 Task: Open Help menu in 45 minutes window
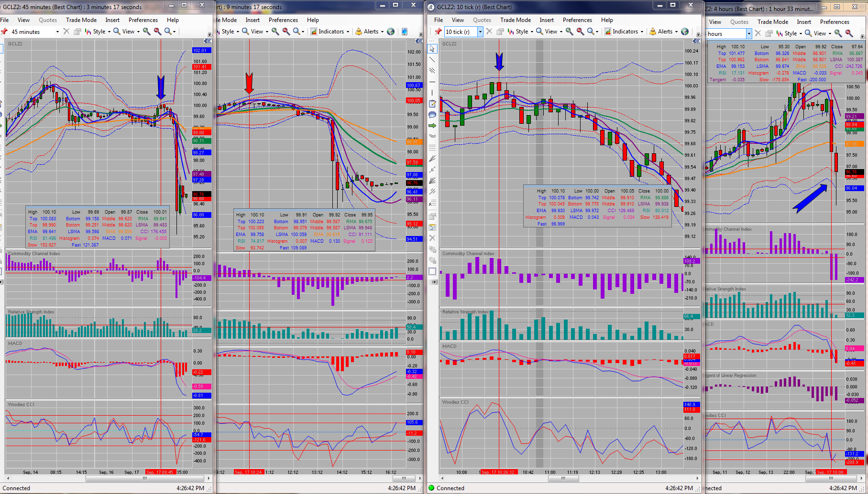pos(173,20)
